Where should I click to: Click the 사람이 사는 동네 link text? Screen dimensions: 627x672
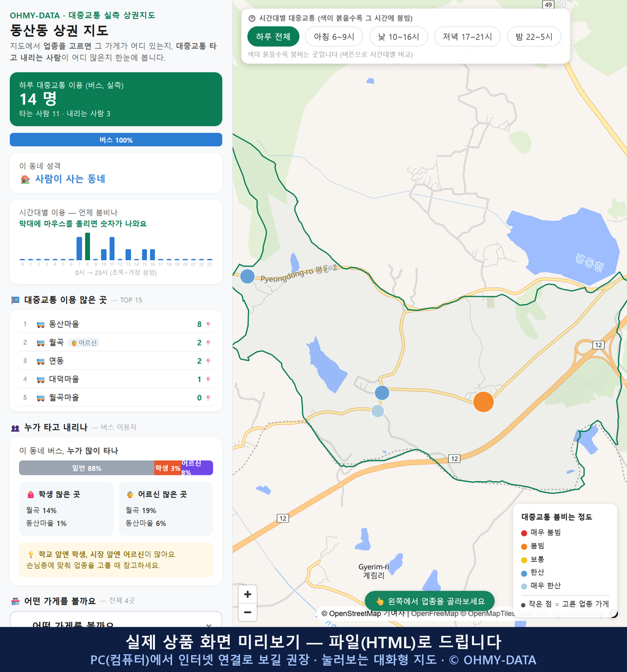[x=70, y=179]
